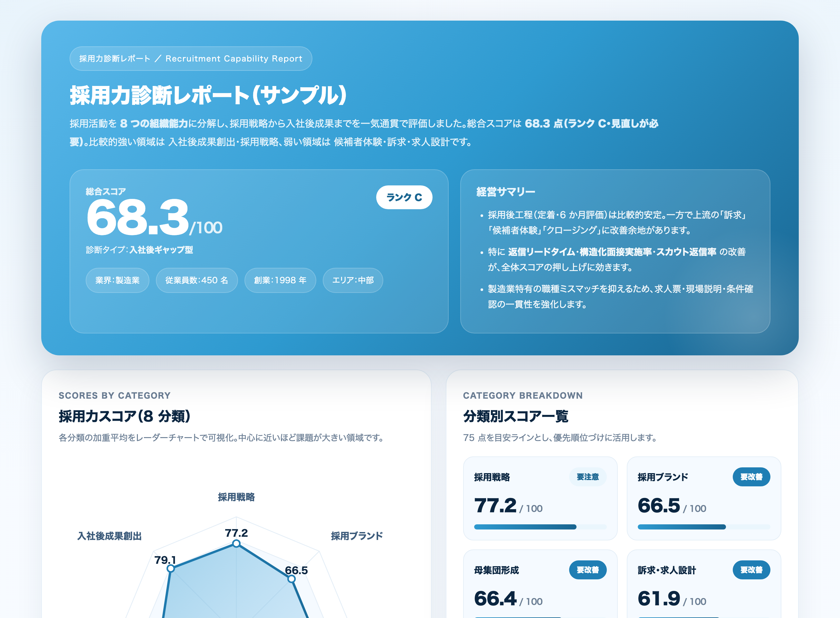Click the ランク C badge
Screen dimensions: 840x618
pyautogui.click(x=404, y=197)
